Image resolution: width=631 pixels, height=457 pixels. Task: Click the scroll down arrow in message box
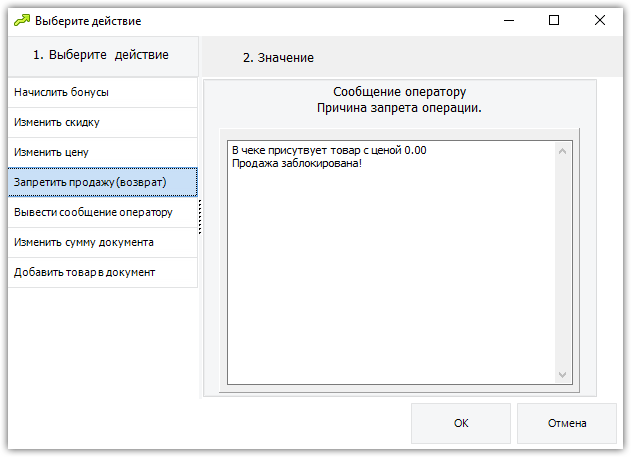click(x=563, y=375)
